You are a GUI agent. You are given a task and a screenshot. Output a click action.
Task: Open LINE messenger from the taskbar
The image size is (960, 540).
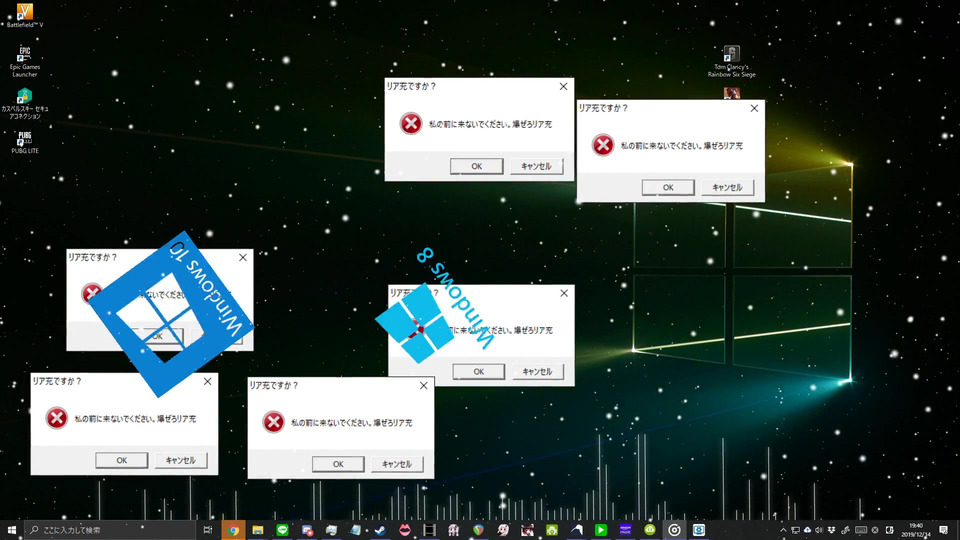click(282, 530)
